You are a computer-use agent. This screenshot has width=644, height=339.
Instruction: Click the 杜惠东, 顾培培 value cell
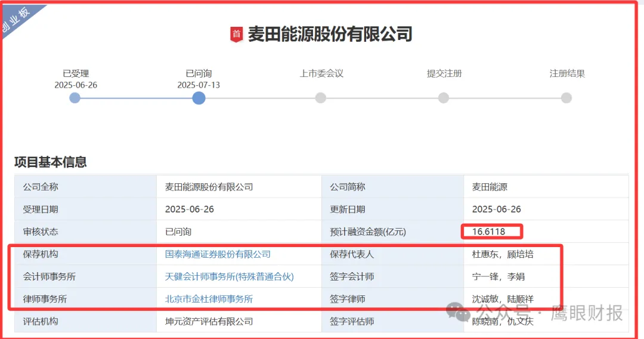pyautogui.click(x=546, y=254)
